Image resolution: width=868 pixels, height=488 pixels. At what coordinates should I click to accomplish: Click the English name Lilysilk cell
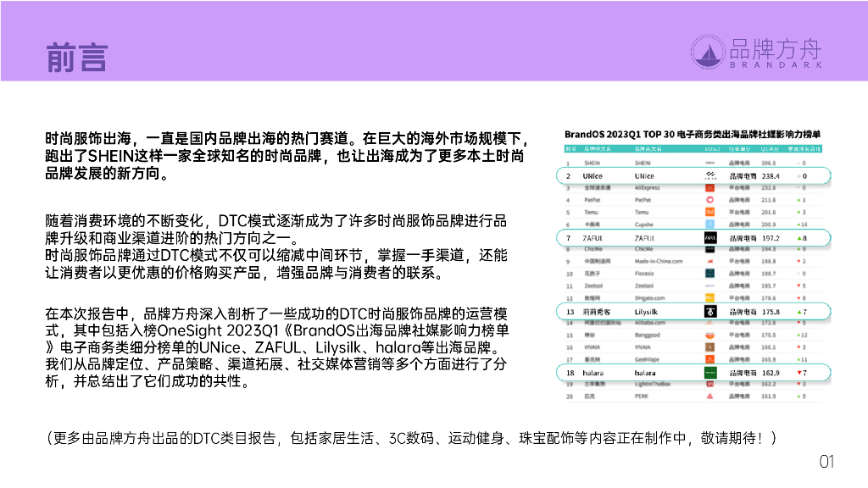(646, 312)
